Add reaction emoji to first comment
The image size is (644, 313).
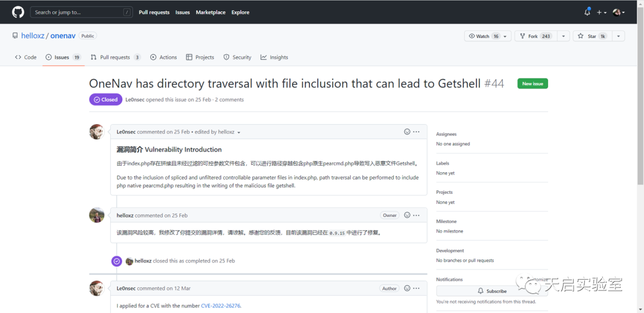click(407, 132)
